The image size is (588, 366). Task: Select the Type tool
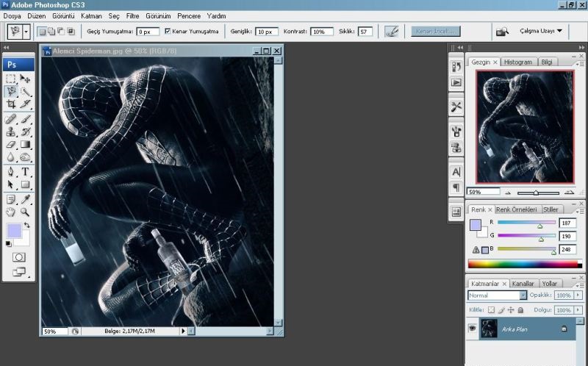coord(25,172)
